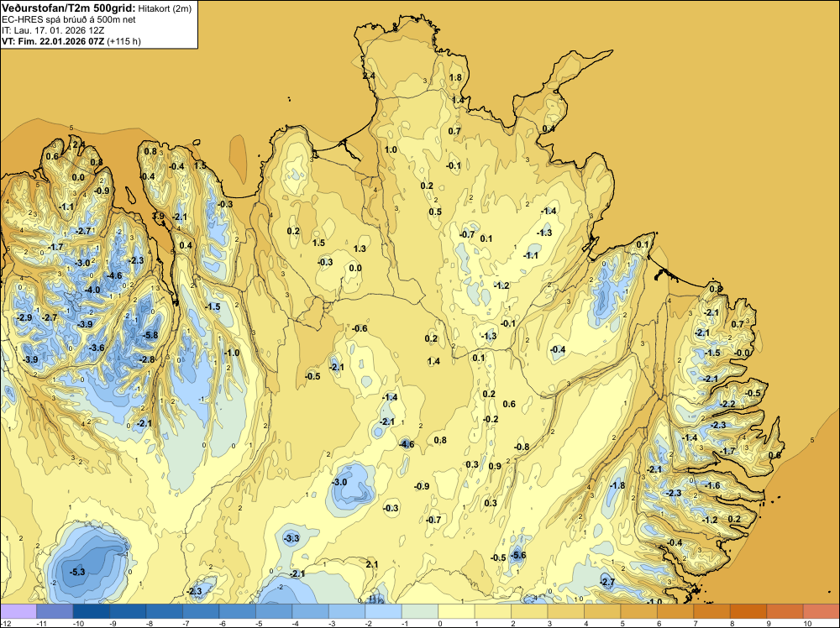Viewport: 840px width, 628px height.
Task: Click the 'Hitakort (2m)' subtitle text
Action: pos(165,8)
